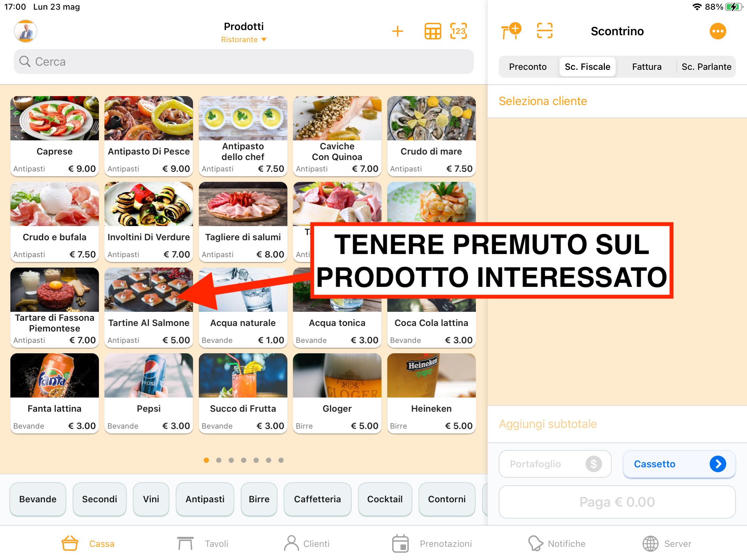Add Antipasto dello chef product
The image size is (747, 560).
243,136
